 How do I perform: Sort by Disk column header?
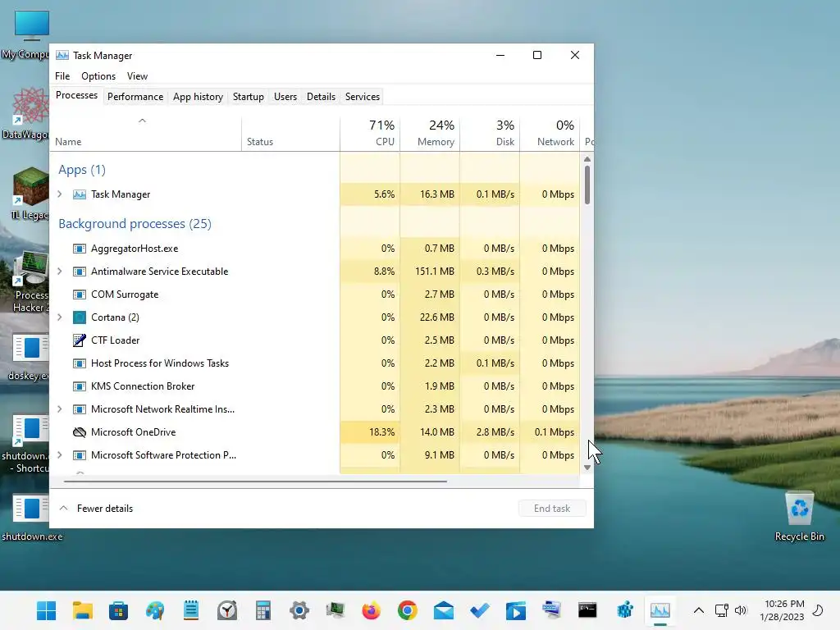(490, 134)
